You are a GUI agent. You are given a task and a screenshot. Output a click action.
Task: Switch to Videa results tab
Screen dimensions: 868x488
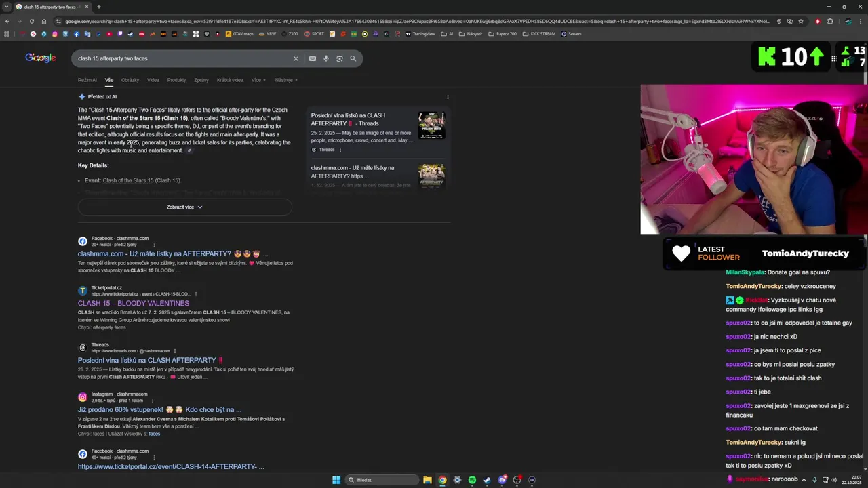pyautogui.click(x=153, y=80)
